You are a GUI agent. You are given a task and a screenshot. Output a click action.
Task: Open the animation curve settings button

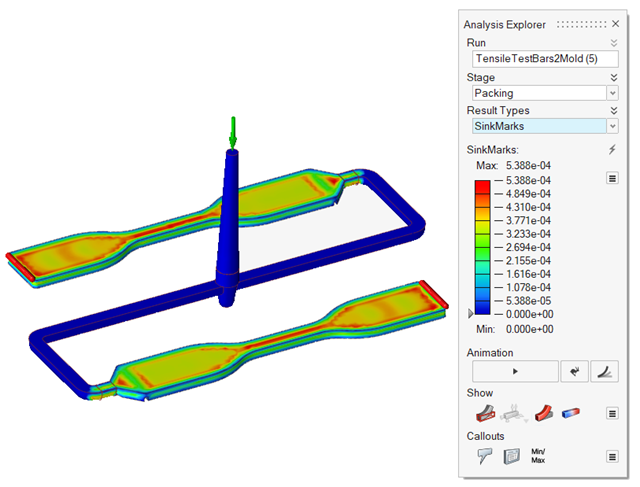click(605, 371)
